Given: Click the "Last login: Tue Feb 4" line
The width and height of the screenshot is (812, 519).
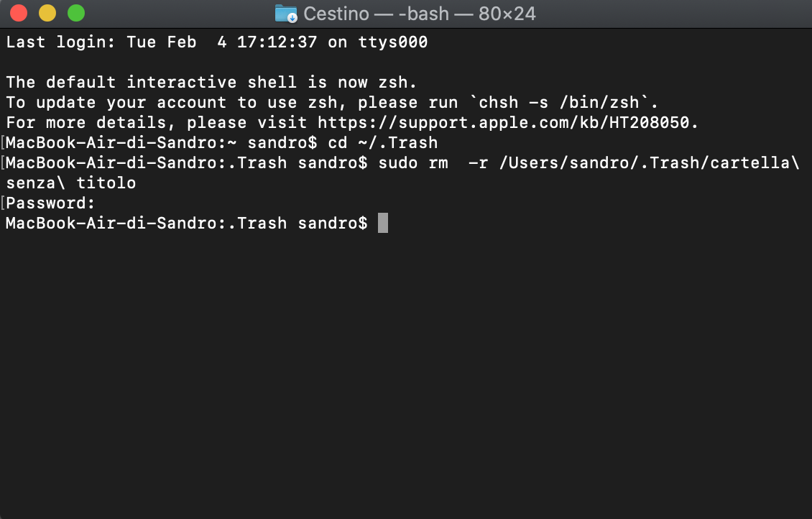Looking at the screenshot, I should [x=217, y=42].
